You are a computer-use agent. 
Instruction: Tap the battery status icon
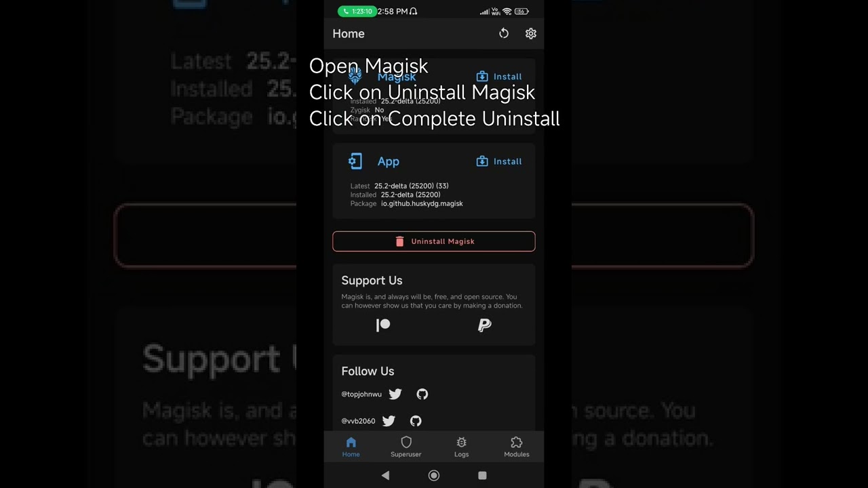521,12
